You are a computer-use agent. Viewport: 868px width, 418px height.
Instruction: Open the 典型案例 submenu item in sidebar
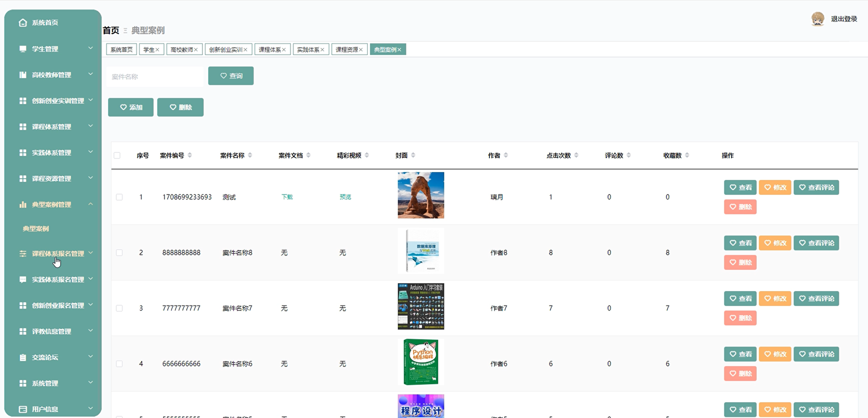coord(36,229)
